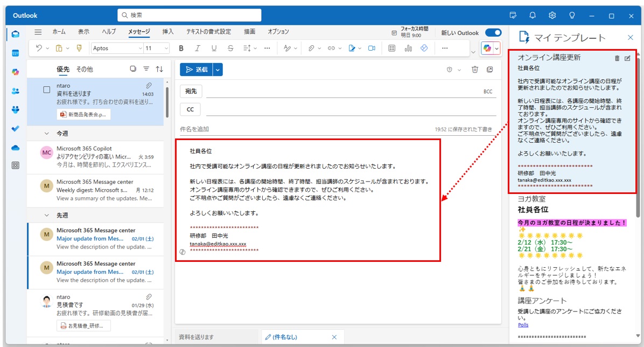The image size is (644, 347).
Task: Insert a hyperlink using the link icon
Action: (x=330, y=48)
